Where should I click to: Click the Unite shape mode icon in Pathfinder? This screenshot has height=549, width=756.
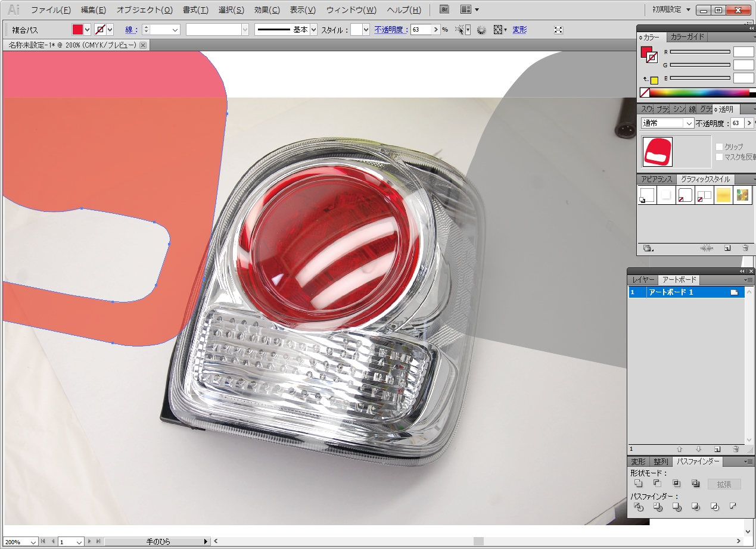coord(638,484)
